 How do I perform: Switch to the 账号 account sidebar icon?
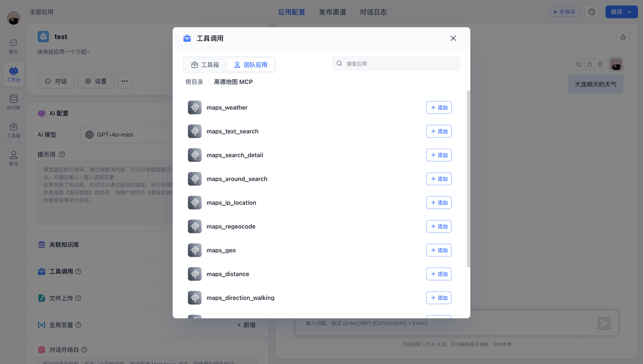[x=13, y=158]
